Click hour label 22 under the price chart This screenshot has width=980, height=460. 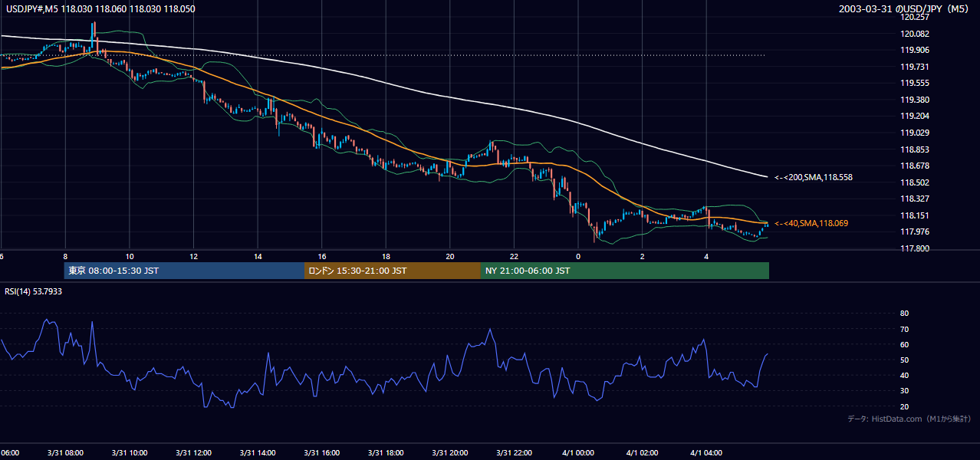point(514,257)
